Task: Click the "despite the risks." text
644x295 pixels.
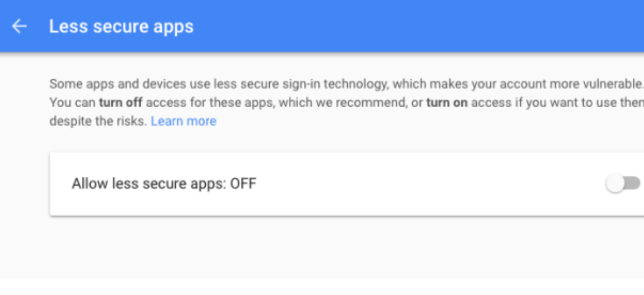Action: click(98, 121)
